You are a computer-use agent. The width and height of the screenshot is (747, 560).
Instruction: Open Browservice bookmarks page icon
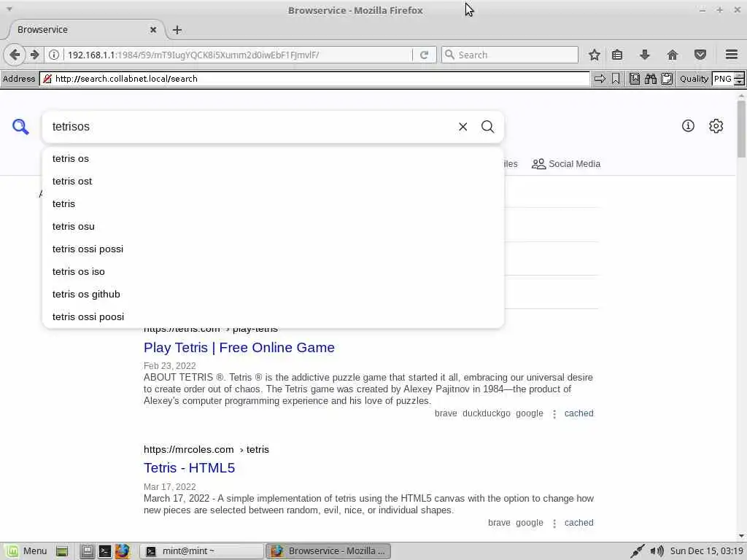pos(635,79)
